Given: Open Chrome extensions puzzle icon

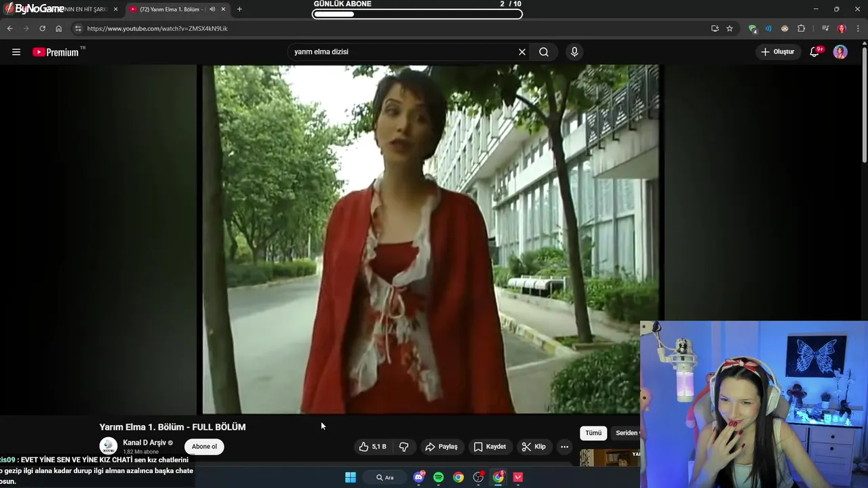Looking at the screenshot, I should 802,28.
